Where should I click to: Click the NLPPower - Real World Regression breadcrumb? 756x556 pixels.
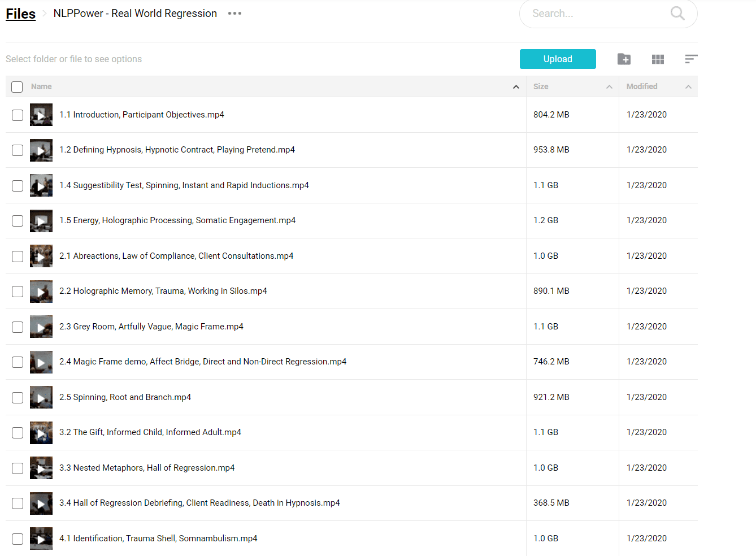[x=135, y=13]
